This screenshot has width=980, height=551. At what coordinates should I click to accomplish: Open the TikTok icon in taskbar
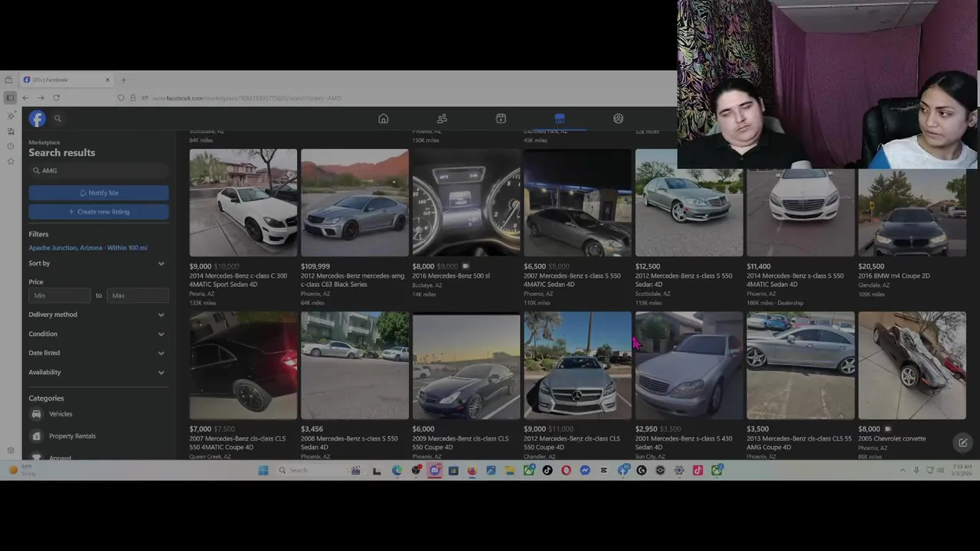point(547,471)
